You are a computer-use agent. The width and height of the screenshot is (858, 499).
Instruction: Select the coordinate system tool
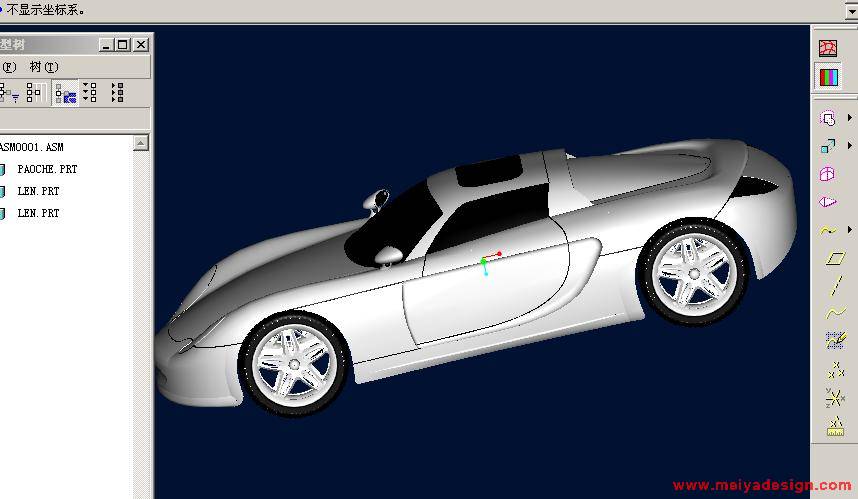coord(836,398)
